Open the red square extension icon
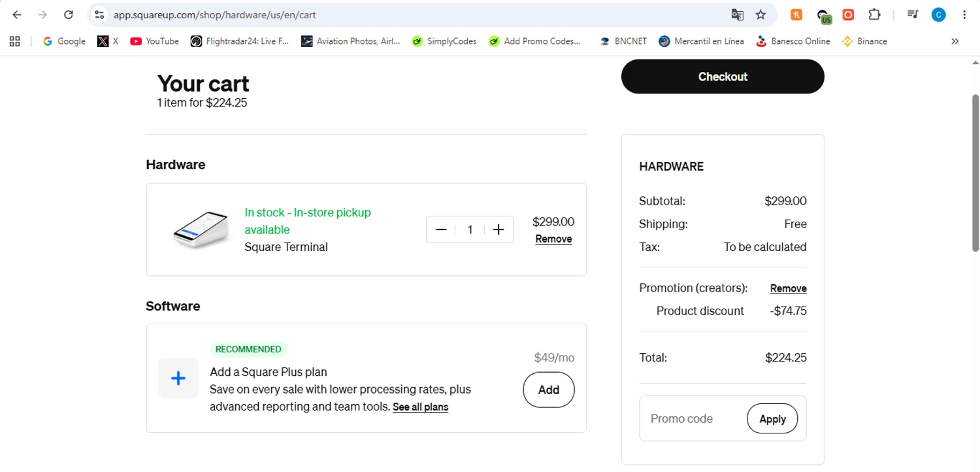Image resolution: width=980 pixels, height=472 pixels. pyautogui.click(x=848, y=14)
